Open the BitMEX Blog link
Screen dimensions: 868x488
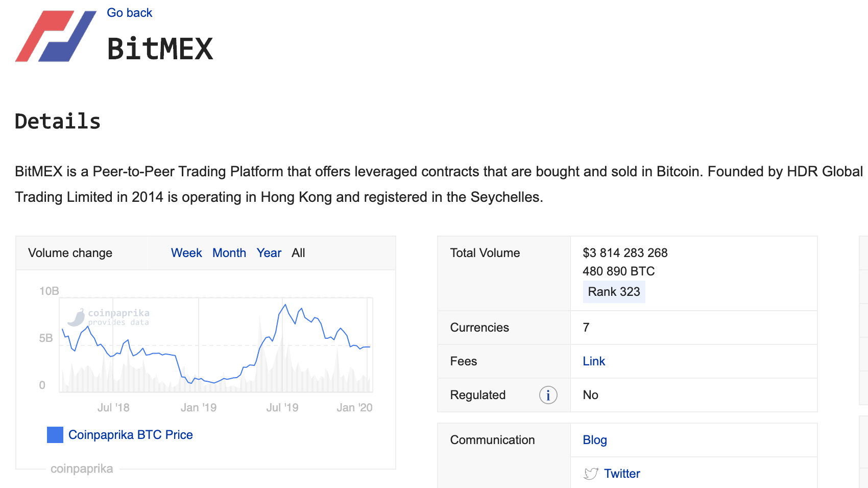pos(595,440)
